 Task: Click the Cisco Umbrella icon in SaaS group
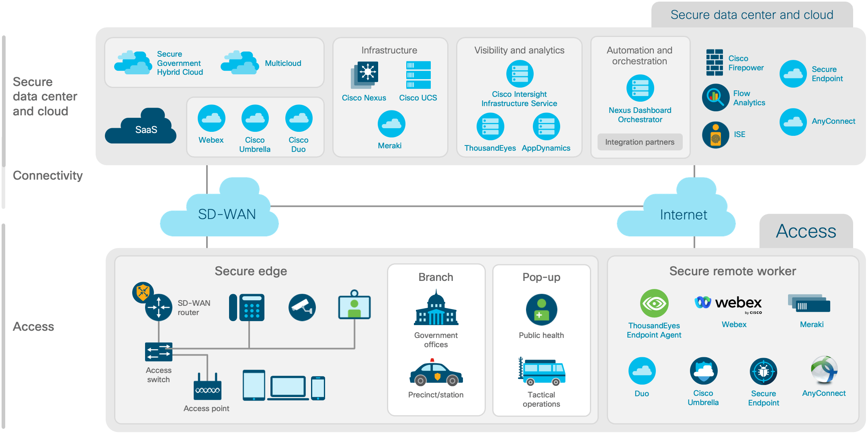tap(255, 118)
